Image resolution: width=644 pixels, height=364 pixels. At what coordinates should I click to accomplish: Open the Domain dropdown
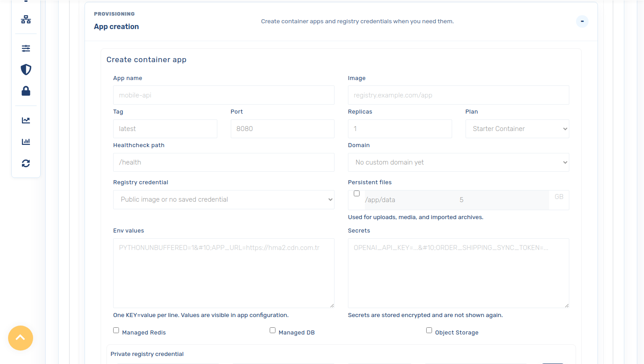click(458, 162)
